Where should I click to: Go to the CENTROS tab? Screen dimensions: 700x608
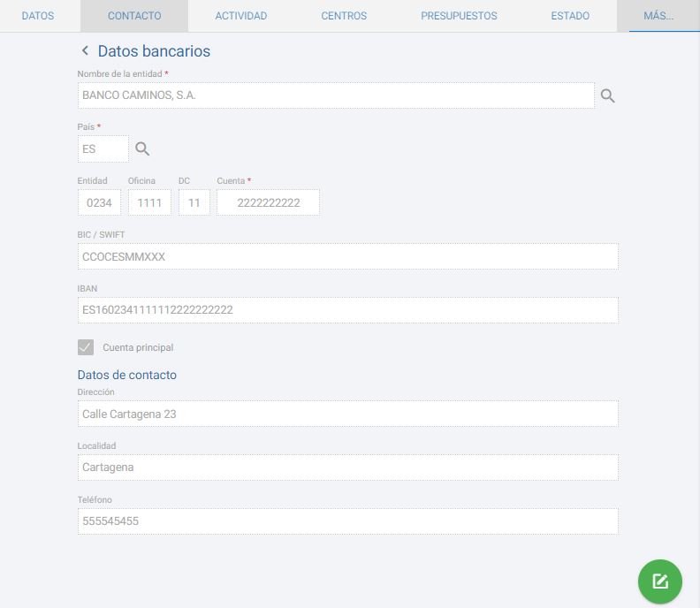click(344, 16)
